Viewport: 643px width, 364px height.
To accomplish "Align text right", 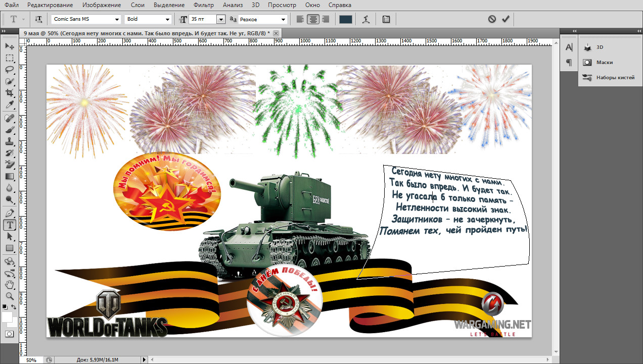I will pos(326,19).
